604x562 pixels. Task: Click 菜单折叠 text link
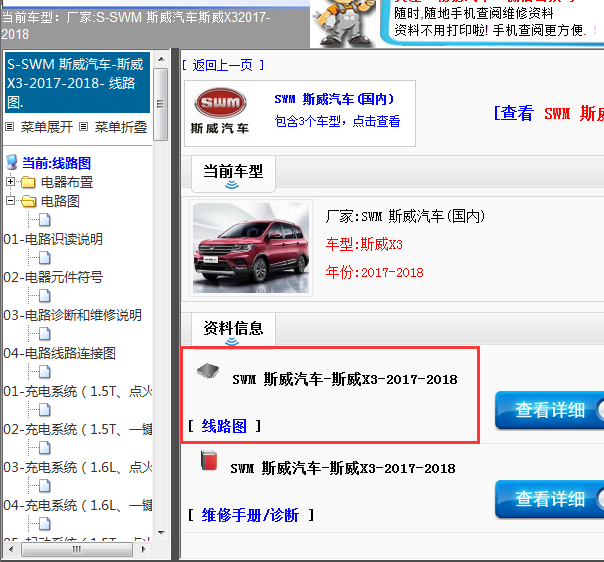coord(121,127)
